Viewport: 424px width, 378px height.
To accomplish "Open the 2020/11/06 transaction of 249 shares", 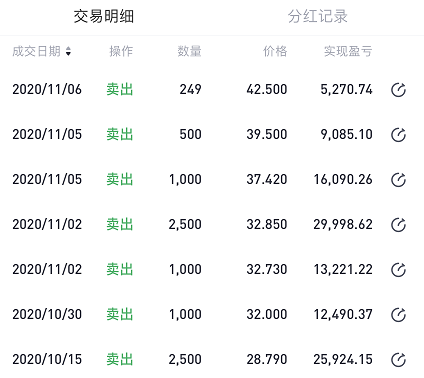I will (x=212, y=89).
